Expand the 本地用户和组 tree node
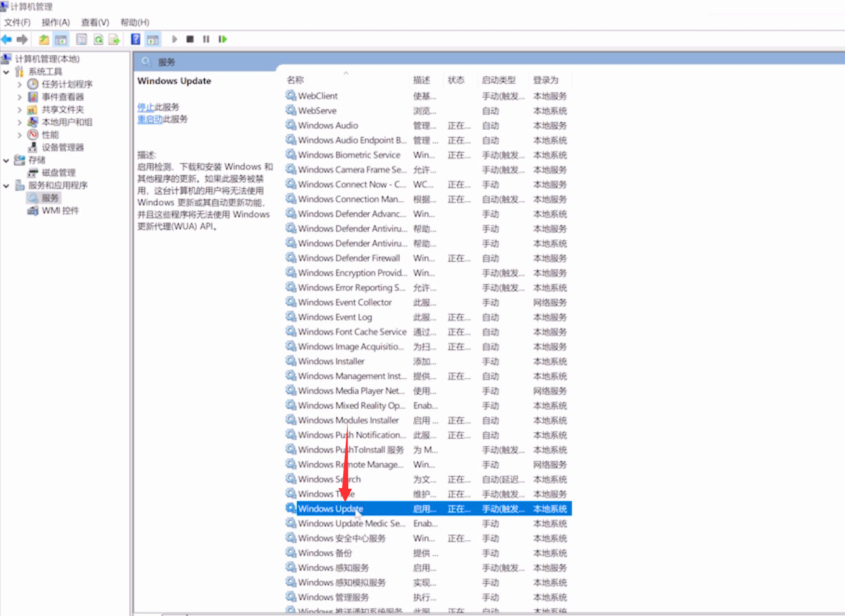 (x=19, y=122)
